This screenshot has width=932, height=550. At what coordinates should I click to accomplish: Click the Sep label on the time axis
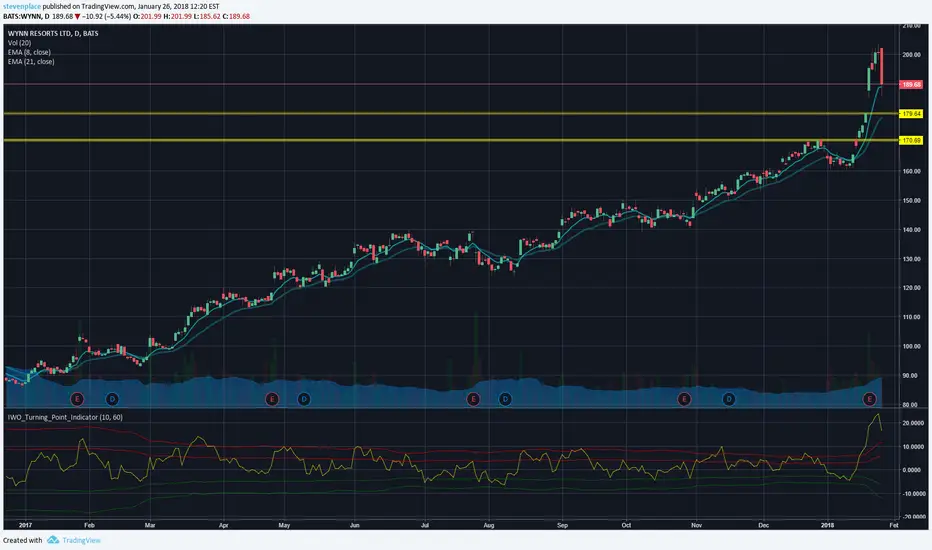coord(562,525)
